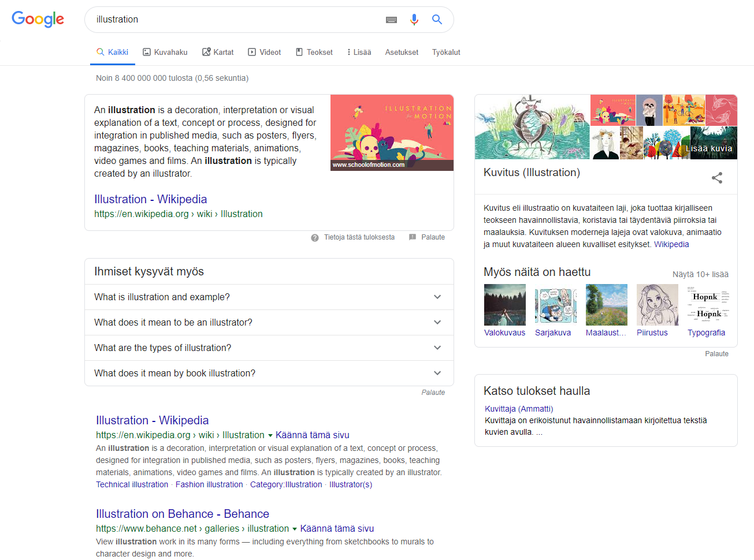Open the Technical illustration sublink
754x560 pixels.
[132, 484]
